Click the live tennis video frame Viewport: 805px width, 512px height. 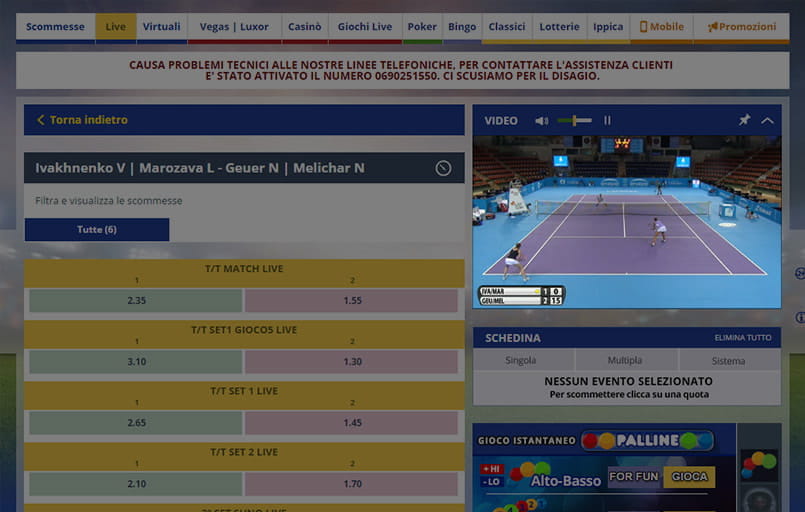click(x=626, y=221)
